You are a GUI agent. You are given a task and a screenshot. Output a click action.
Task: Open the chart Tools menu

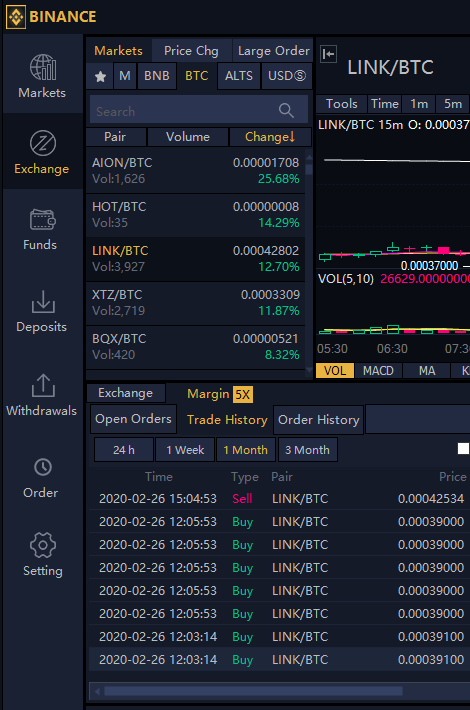[x=341, y=104]
